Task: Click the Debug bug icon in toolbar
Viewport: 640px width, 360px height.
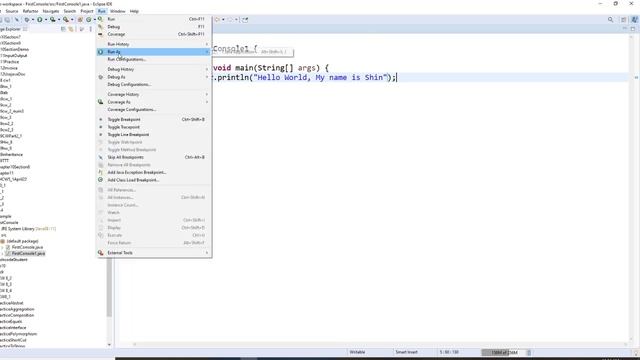Action: pyautogui.click(x=27, y=20)
